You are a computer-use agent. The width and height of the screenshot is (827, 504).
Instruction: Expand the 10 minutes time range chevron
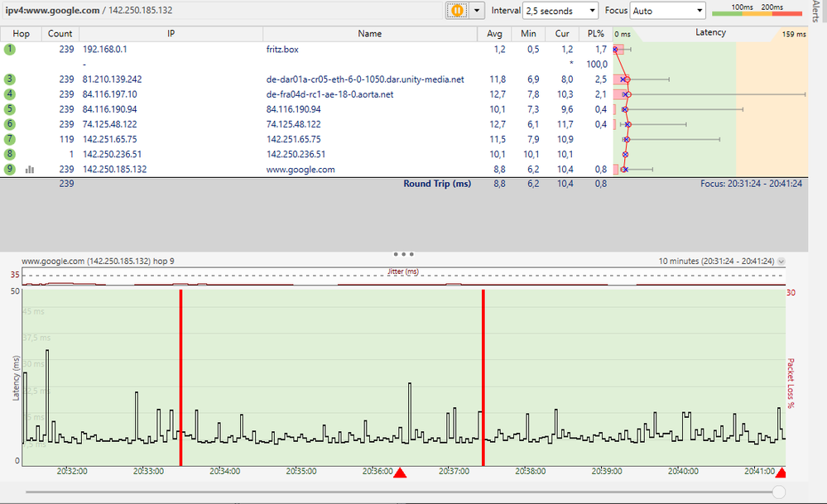click(x=781, y=261)
